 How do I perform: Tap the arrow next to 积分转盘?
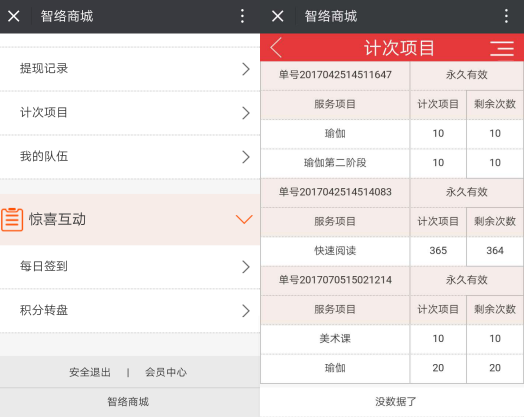(246, 311)
